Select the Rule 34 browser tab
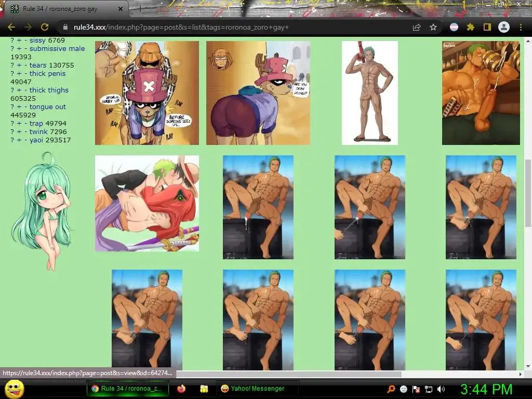 tap(64, 9)
